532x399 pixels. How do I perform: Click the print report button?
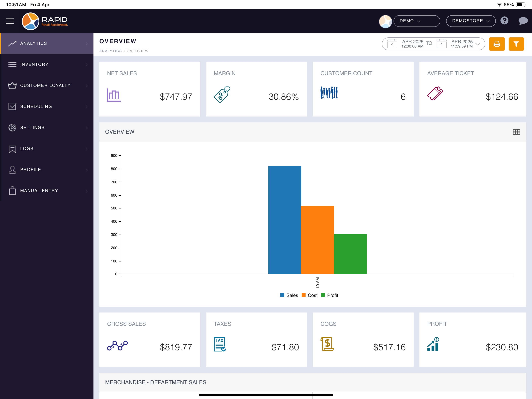[x=497, y=44]
